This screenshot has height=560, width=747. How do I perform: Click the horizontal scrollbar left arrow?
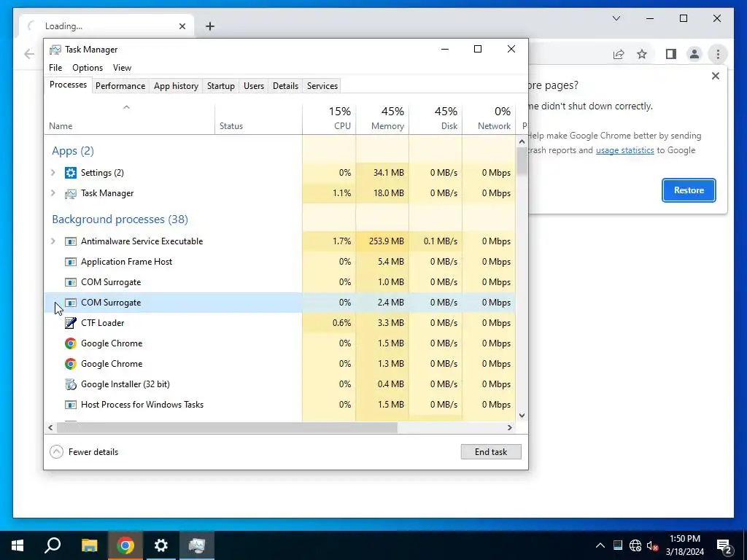[x=50, y=427]
